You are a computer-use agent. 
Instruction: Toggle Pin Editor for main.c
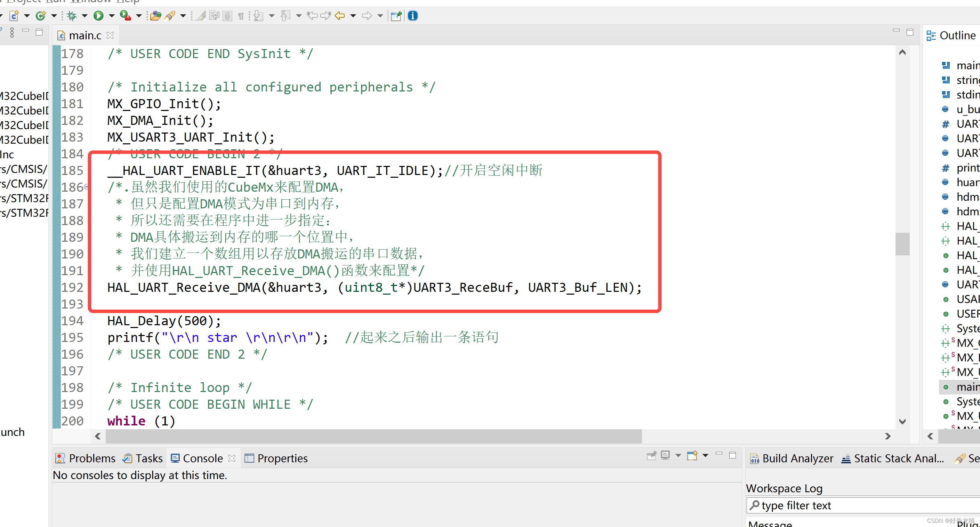[x=396, y=16]
